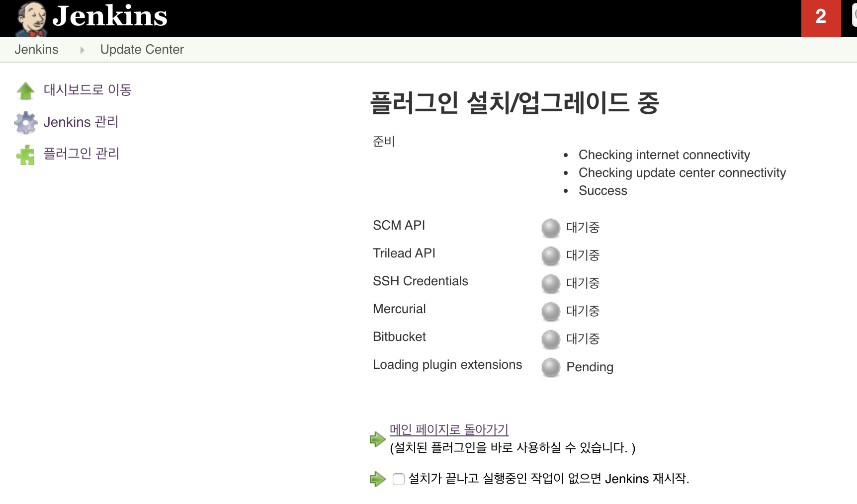Select the Trilead API plugin name

pyautogui.click(x=404, y=253)
